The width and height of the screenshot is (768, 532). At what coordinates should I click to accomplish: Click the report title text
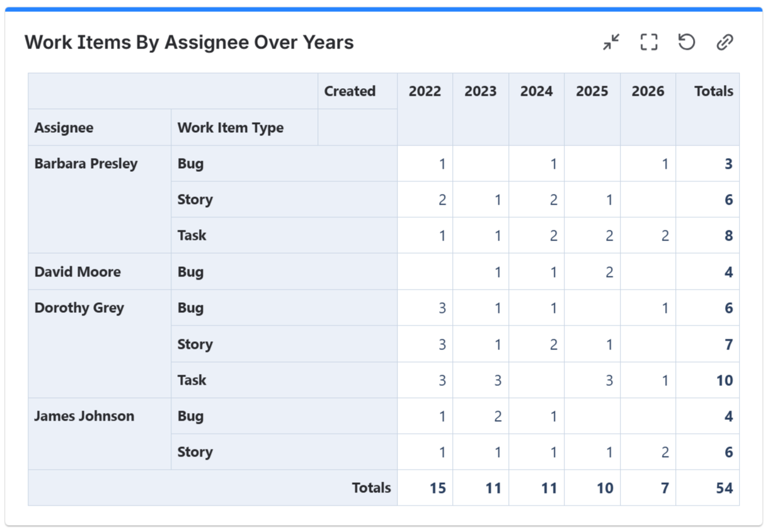[188, 42]
